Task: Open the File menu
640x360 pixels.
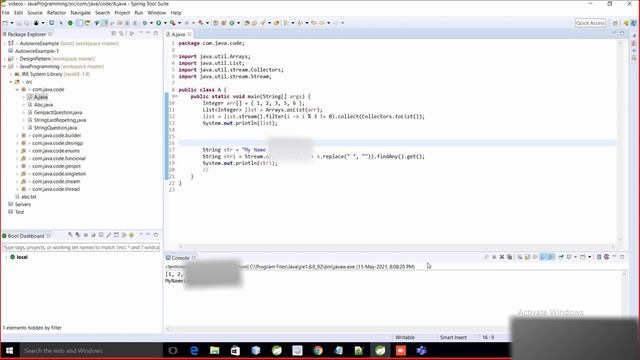Action: point(6,13)
